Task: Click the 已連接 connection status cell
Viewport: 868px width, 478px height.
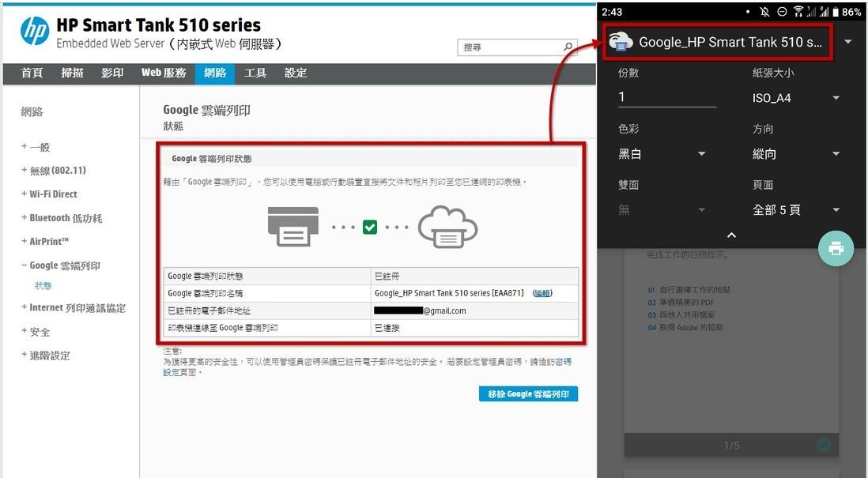Action: [x=474, y=328]
